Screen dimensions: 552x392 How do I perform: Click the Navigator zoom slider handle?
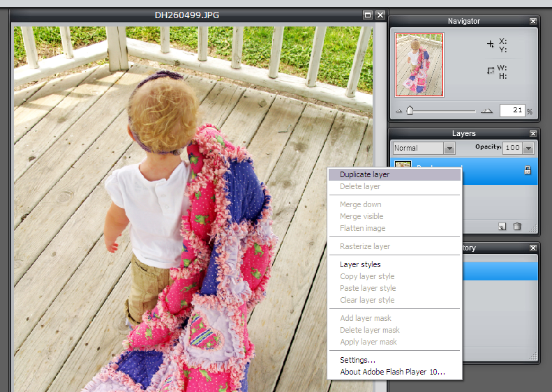click(x=410, y=110)
